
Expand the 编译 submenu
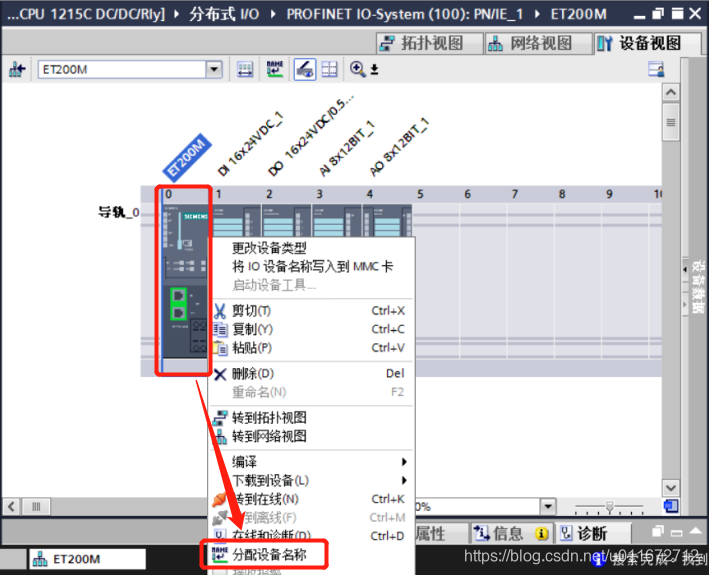point(312,462)
